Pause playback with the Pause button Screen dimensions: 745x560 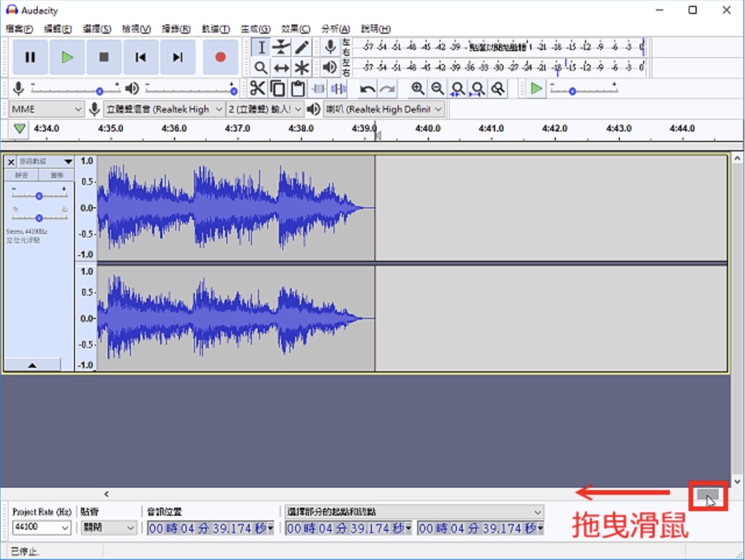click(30, 57)
